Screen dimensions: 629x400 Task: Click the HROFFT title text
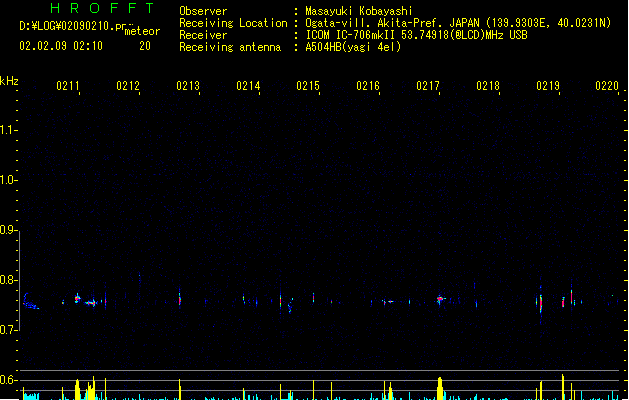pyautogui.click(x=103, y=8)
